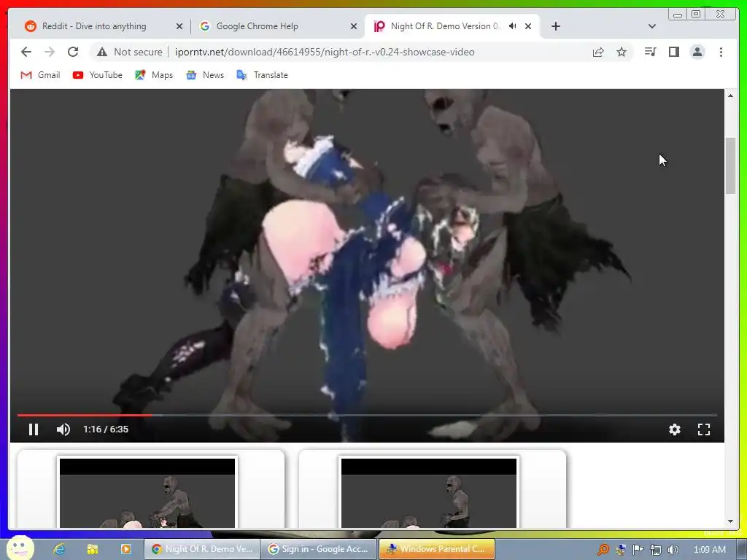The height and width of the screenshot is (560, 747).
Task: Select the Night Of R. Demo Version tab
Action: (446, 26)
